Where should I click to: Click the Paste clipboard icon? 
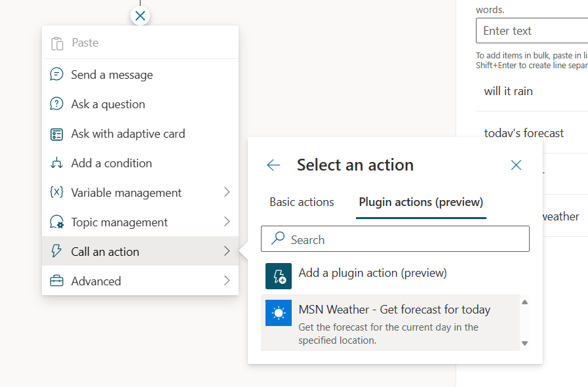tap(57, 43)
